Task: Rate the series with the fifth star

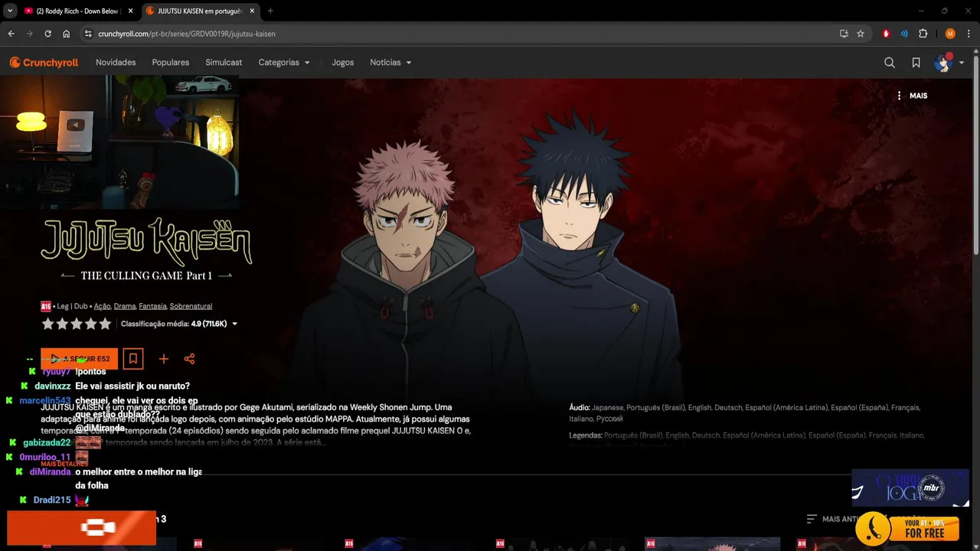Action: [105, 324]
